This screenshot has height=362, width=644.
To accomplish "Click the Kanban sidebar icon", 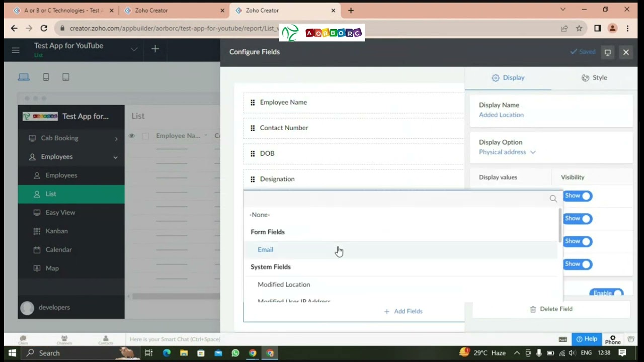I will (x=37, y=231).
